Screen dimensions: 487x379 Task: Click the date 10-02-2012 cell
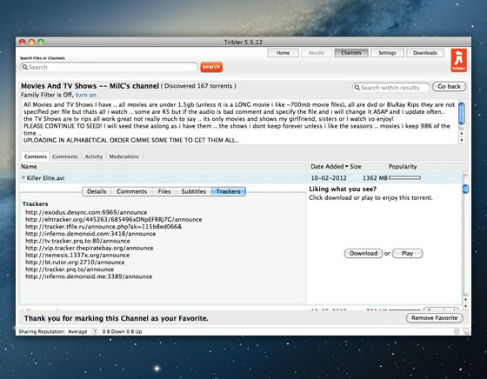tap(328, 178)
